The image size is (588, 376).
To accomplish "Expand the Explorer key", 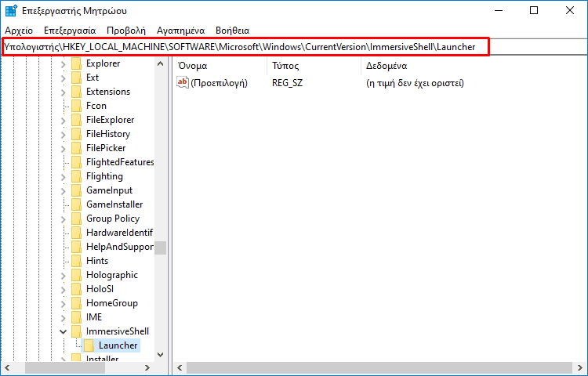I will tap(63, 64).
